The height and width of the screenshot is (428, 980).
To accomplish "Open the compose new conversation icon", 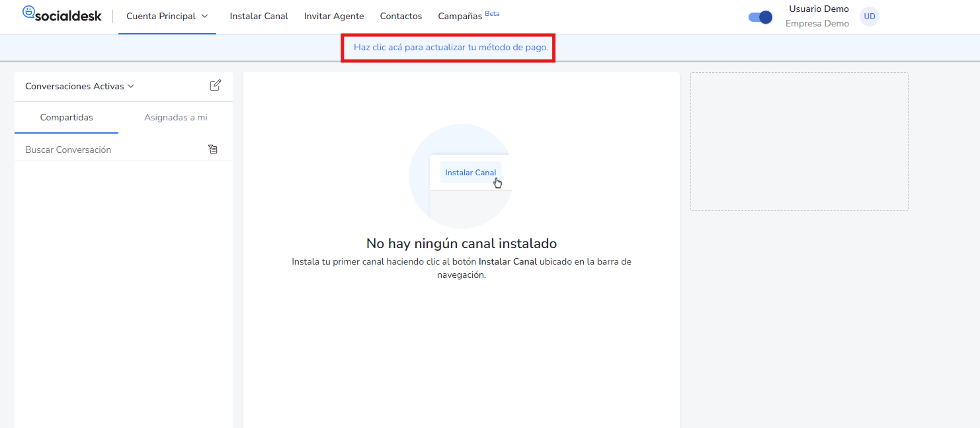I will pos(215,85).
